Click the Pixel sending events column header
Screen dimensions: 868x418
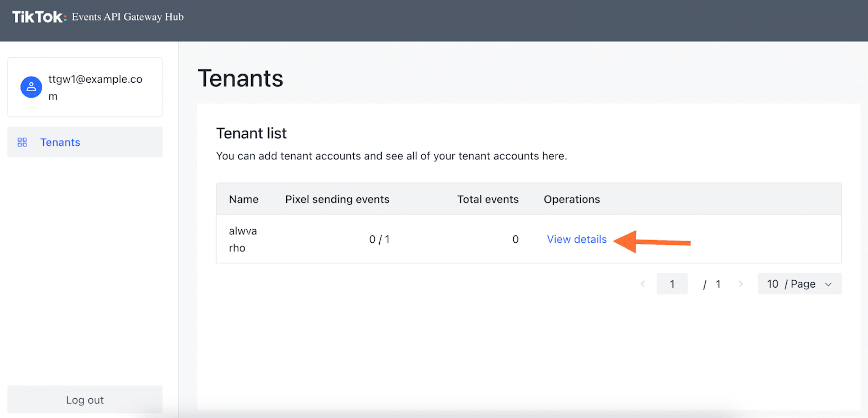click(337, 199)
